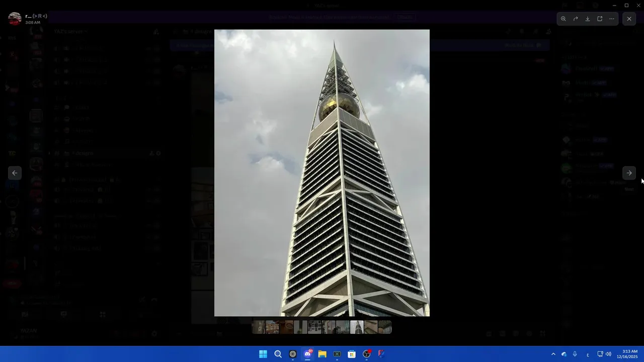Viewport: 644px width, 362px height.
Task: Select the first thumbnail in the gallery strip
Action: tap(259, 327)
